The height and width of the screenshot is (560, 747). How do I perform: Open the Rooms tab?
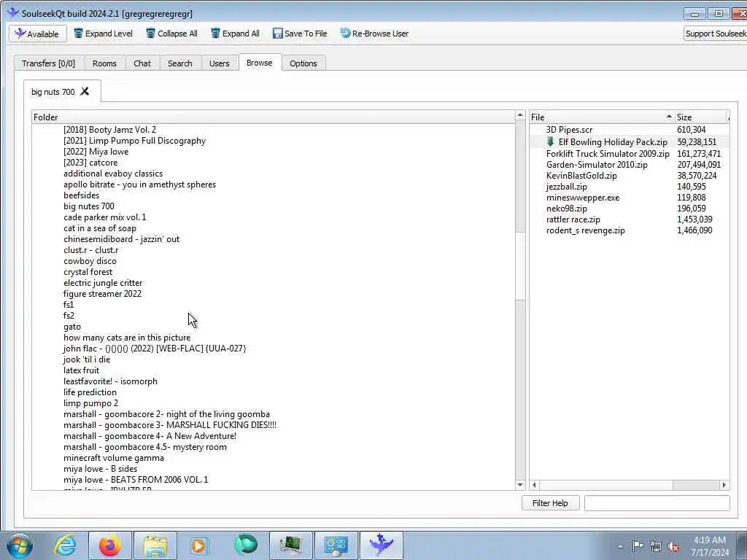pos(104,63)
